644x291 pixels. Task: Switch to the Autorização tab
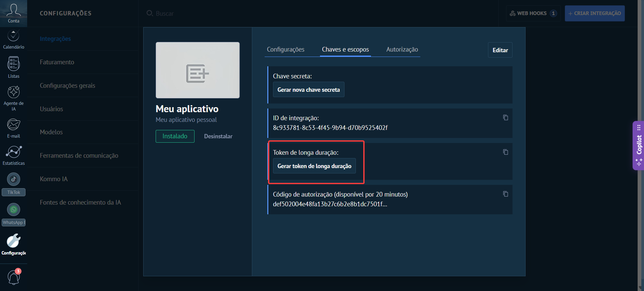click(402, 50)
